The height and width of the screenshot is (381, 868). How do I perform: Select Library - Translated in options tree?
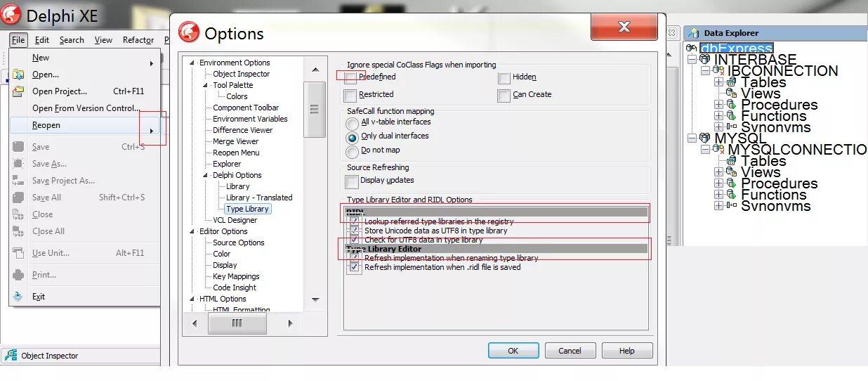(x=259, y=198)
